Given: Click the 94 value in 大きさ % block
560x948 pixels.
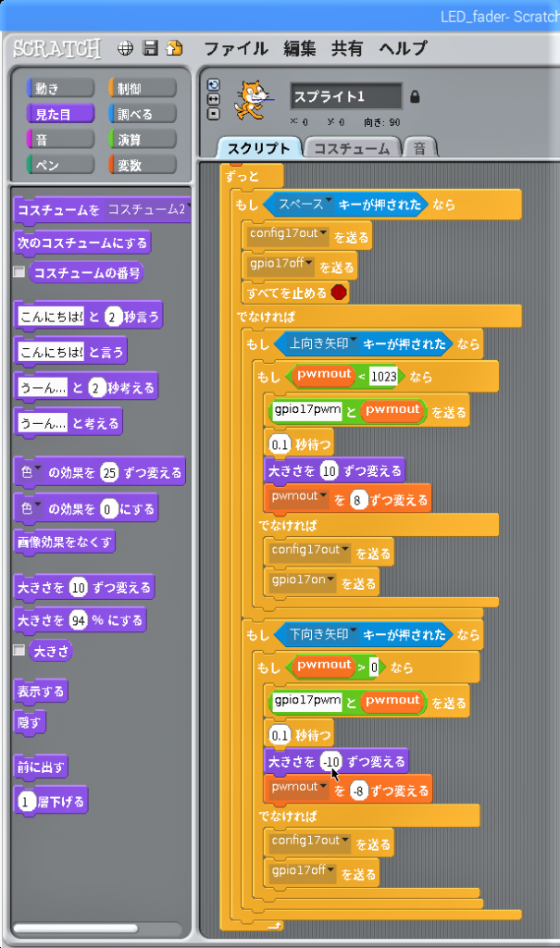Looking at the screenshot, I should click(x=78, y=620).
